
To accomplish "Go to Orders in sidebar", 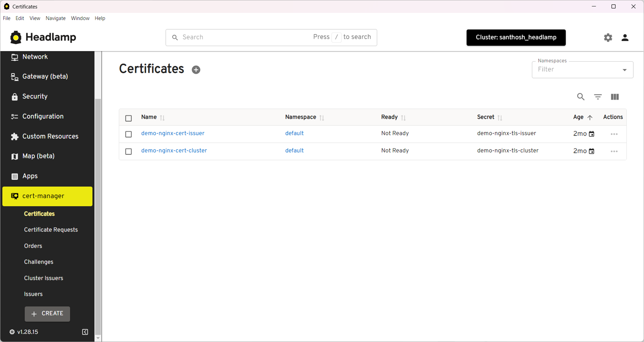I will 33,246.
